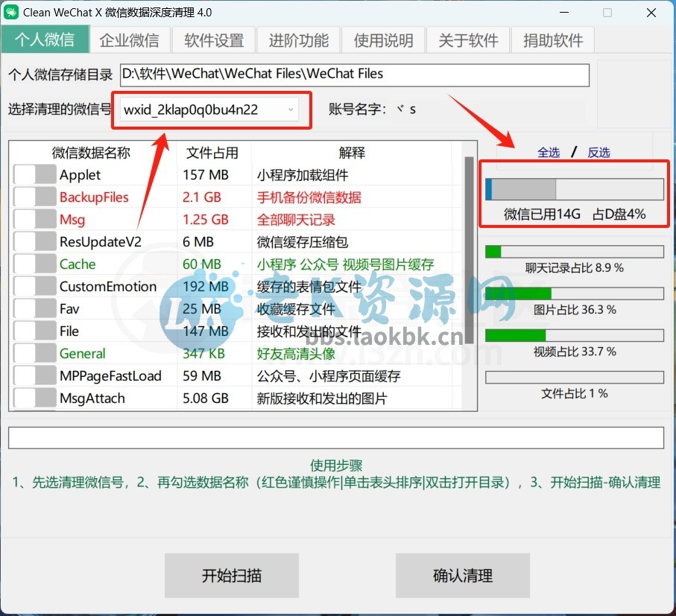Minimize the Clean WeChat X window

tap(564, 13)
